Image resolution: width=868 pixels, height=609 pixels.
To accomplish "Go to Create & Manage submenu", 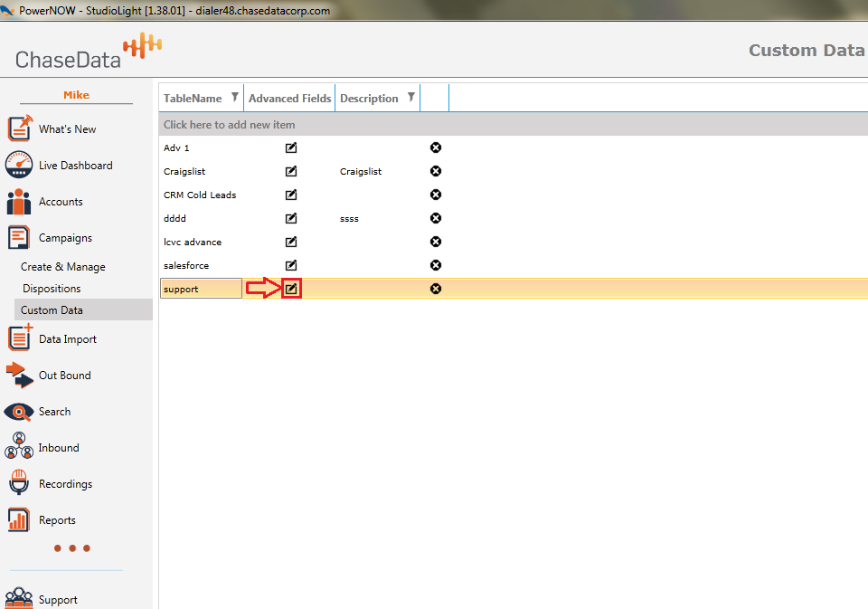I will [63, 267].
